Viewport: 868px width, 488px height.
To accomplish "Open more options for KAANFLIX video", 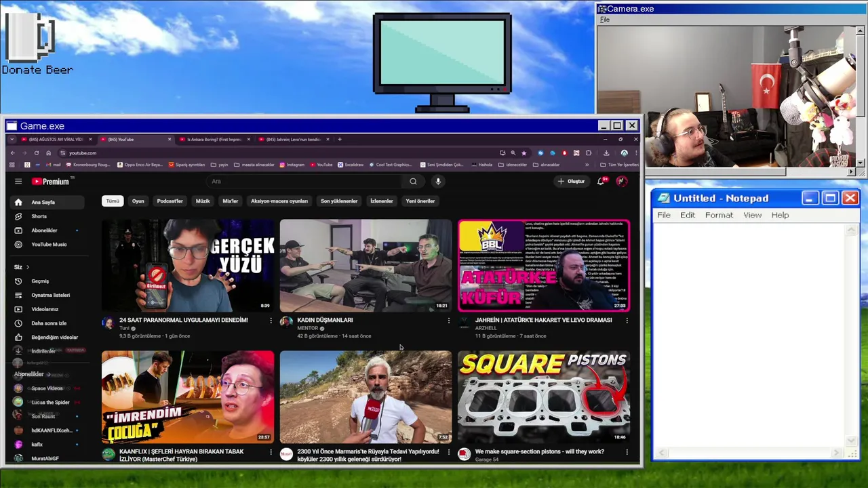I will tap(271, 452).
